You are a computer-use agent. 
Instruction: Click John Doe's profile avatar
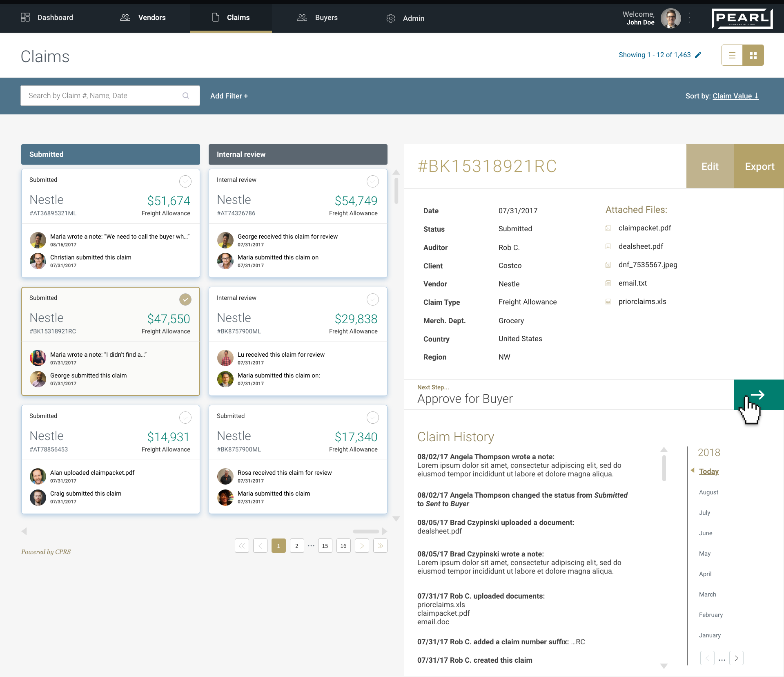point(671,18)
